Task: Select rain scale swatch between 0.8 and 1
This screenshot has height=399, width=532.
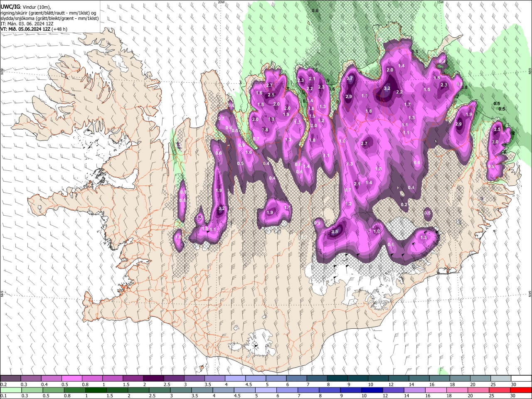Action: point(74,390)
